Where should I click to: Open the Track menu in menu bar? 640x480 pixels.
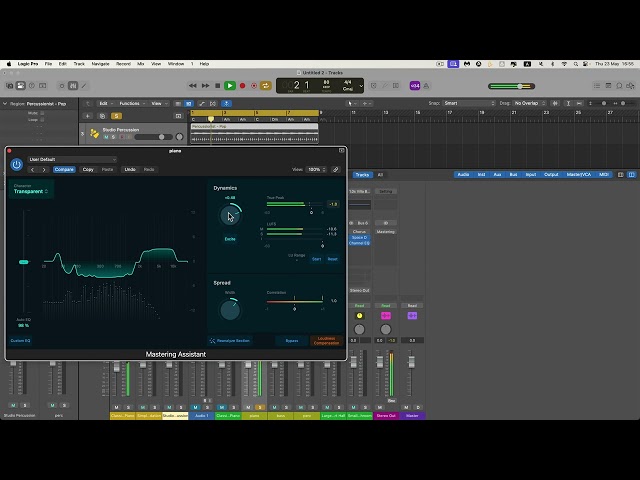click(79, 64)
